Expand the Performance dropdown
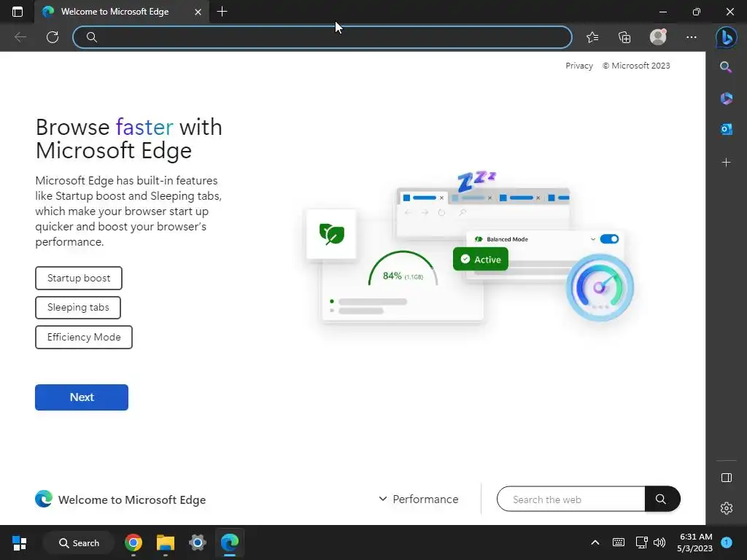Image resolution: width=747 pixels, height=560 pixels. [418, 499]
